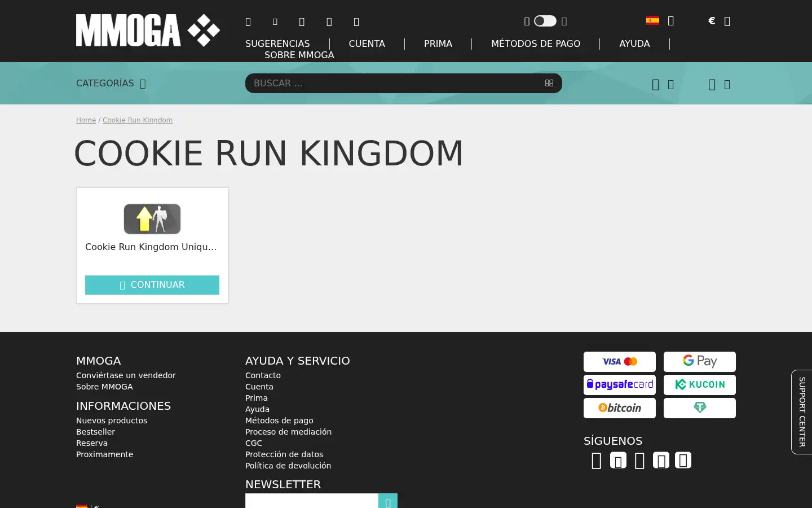Open the Bestseller footer link
This screenshot has height=508, width=812.
tap(95, 432)
